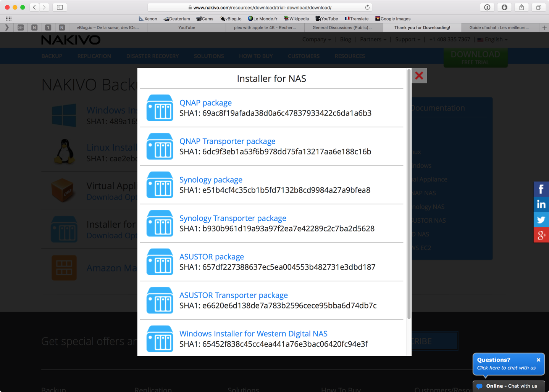Open the Safari share menu

[522, 7]
